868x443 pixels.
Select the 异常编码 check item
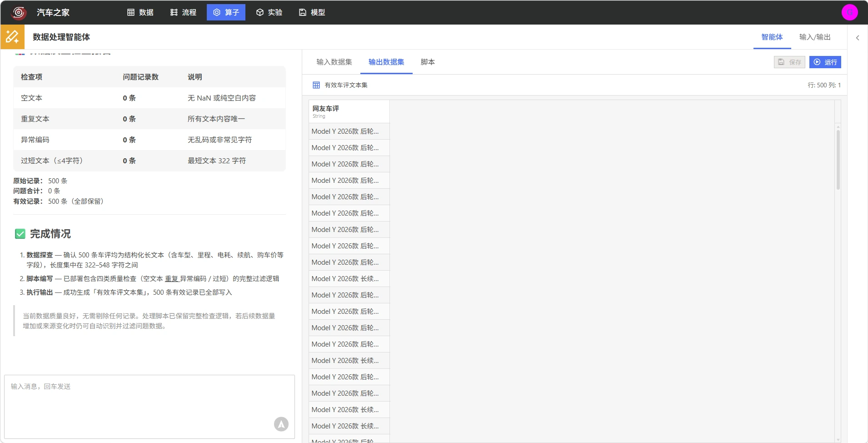click(150, 140)
